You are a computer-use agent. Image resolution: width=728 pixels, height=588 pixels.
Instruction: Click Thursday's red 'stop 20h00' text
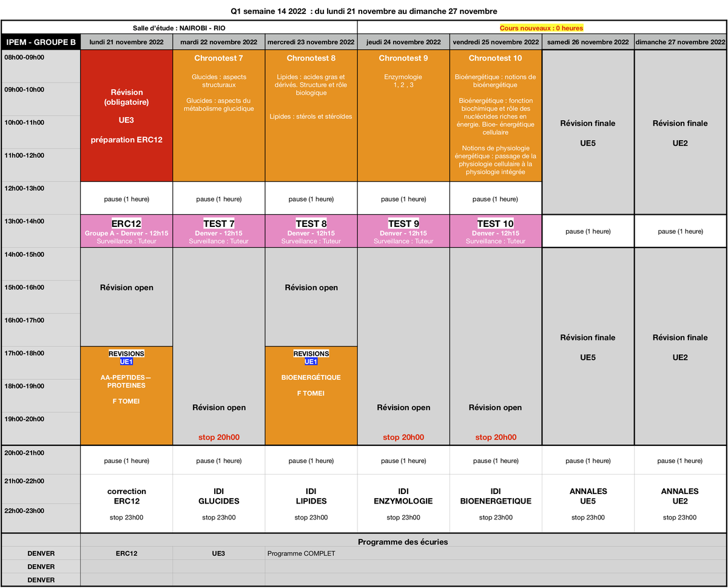(x=403, y=438)
